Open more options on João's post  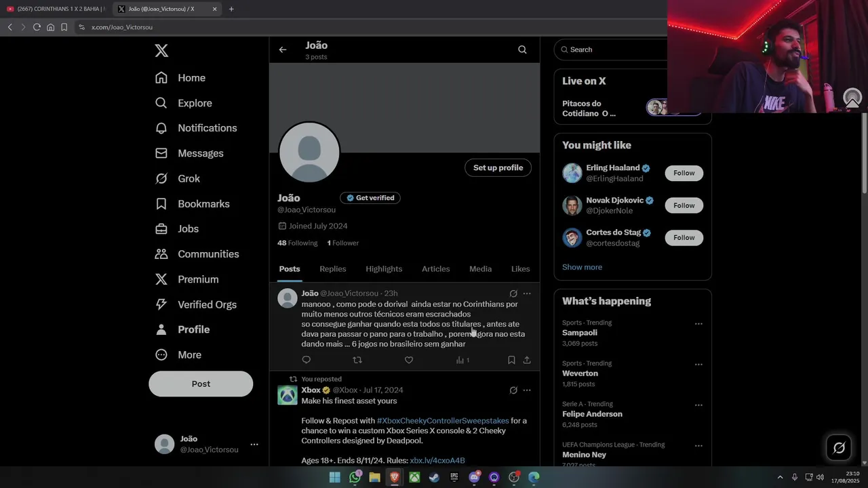(x=527, y=293)
